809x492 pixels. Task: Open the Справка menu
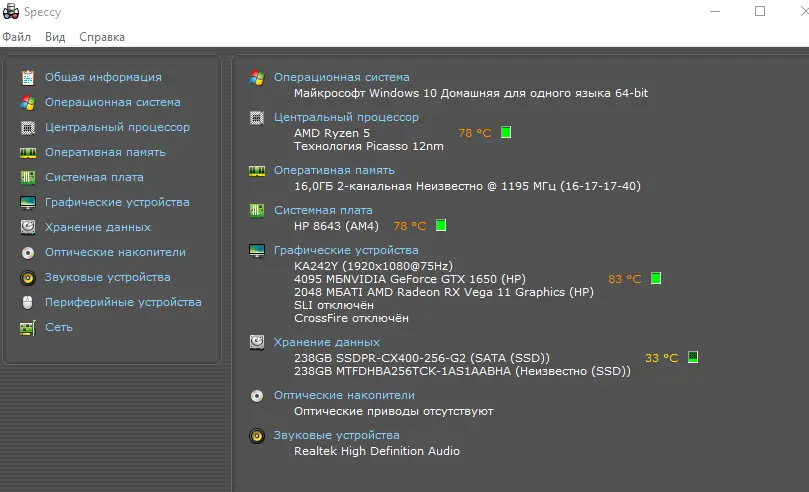(x=102, y=37)
